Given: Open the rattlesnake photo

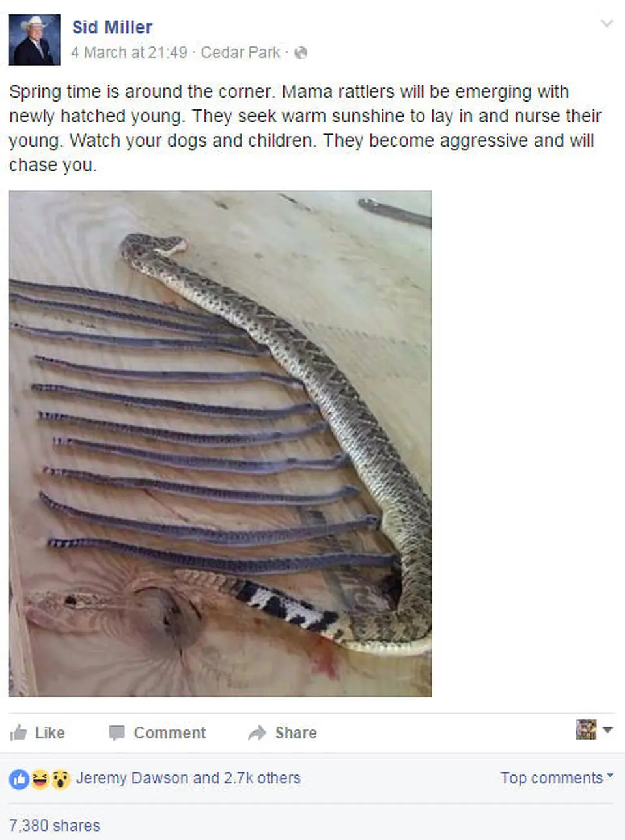Looking at the screenshot, I should click(221, 443).
